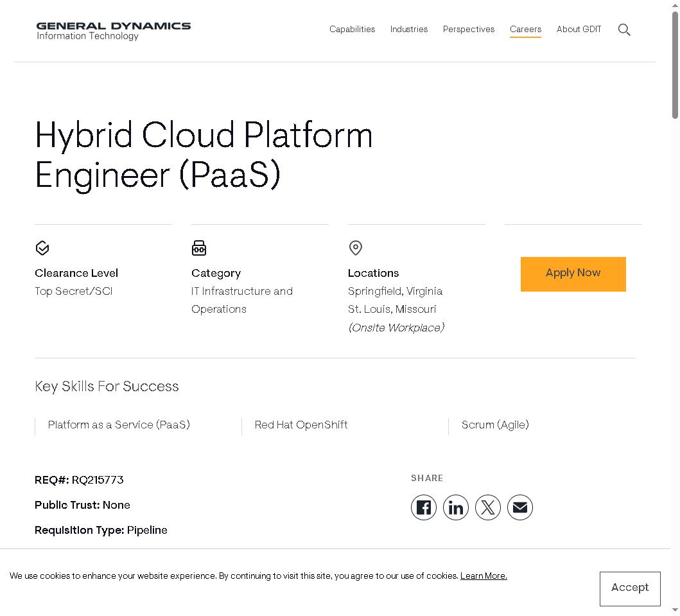680x616 pixels.
Task: Share the job via email icon
Action: (520, 507)
